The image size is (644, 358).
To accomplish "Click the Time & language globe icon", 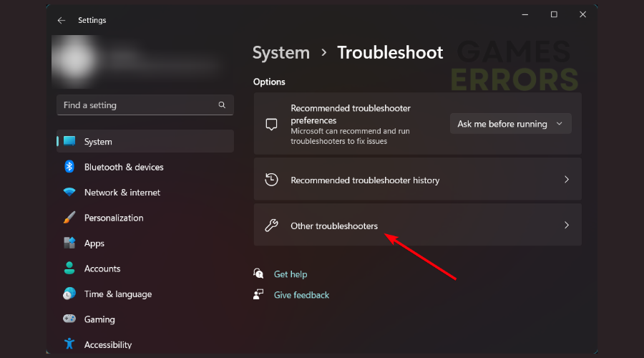I will 69,294.
